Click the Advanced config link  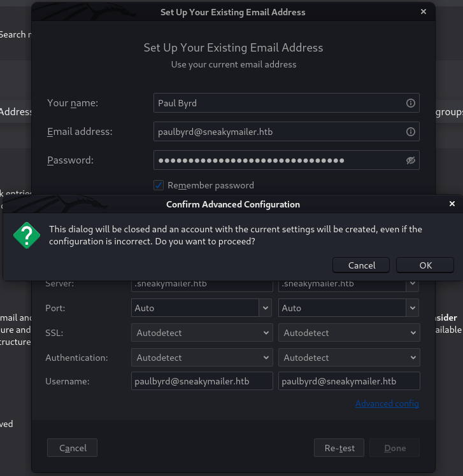387,403
